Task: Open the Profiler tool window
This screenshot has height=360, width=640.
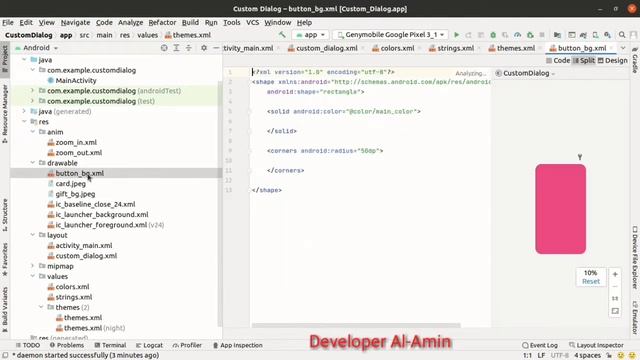Action: pyautogui.click(x=187, y=345)
